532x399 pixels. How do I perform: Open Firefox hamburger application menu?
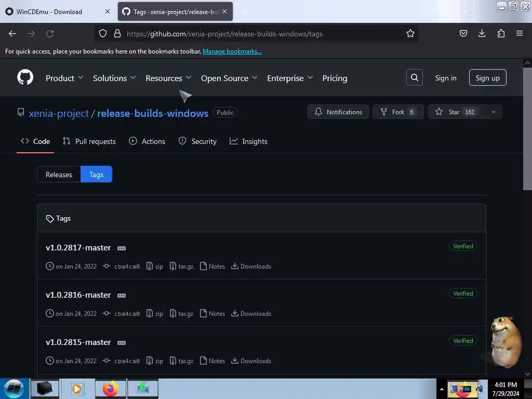tap(520, 33)
